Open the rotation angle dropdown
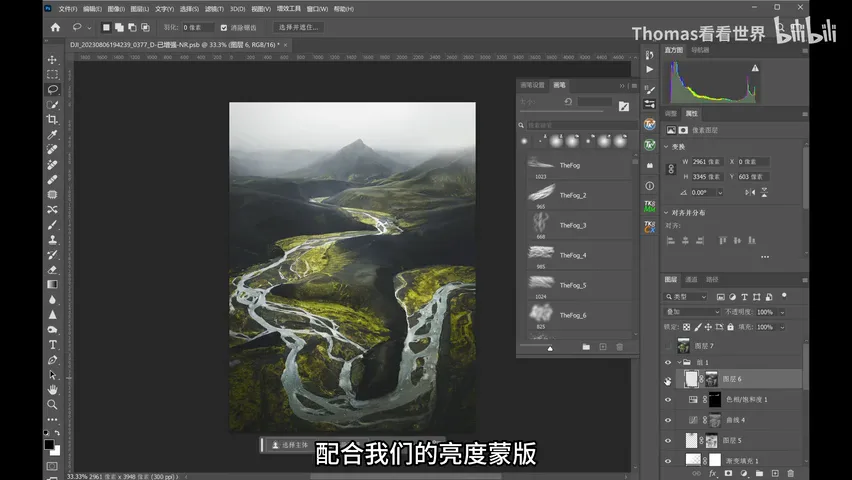The height and width of the screenshot is (480, 852). 720,192
